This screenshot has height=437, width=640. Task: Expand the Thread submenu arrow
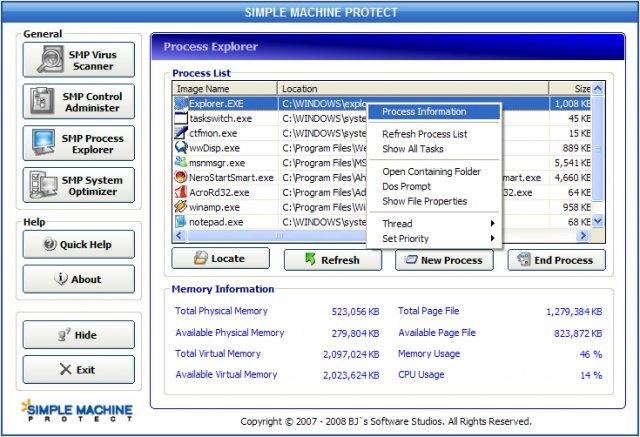(x=493, y=224)
